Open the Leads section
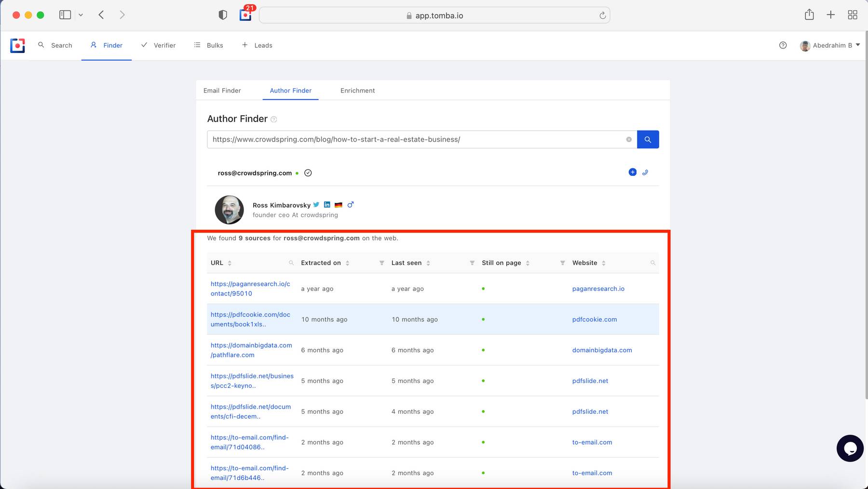 (x=257, y=45)
